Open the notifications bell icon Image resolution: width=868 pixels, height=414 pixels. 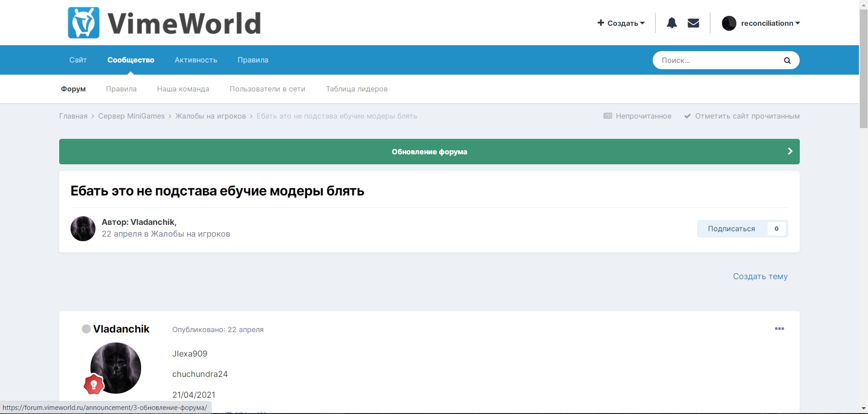671,23
